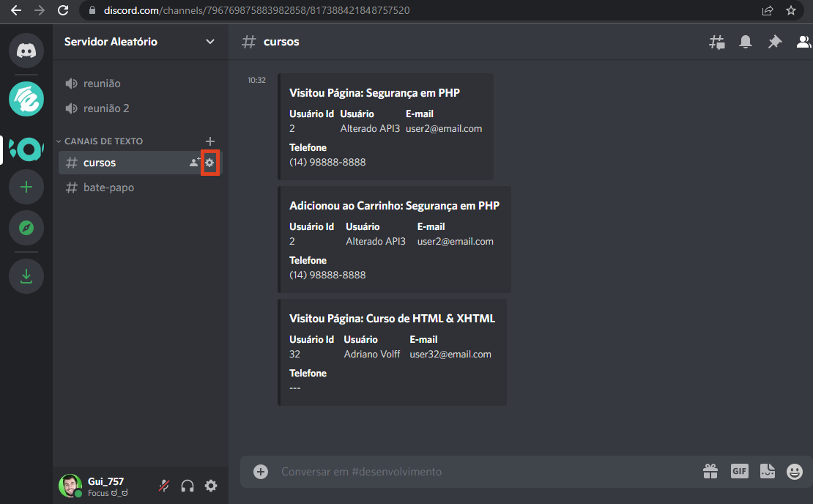This screenshot has height=504, width=813.
Task: Click the Adriano Volff user name
Action: click(x=372, y=354)
